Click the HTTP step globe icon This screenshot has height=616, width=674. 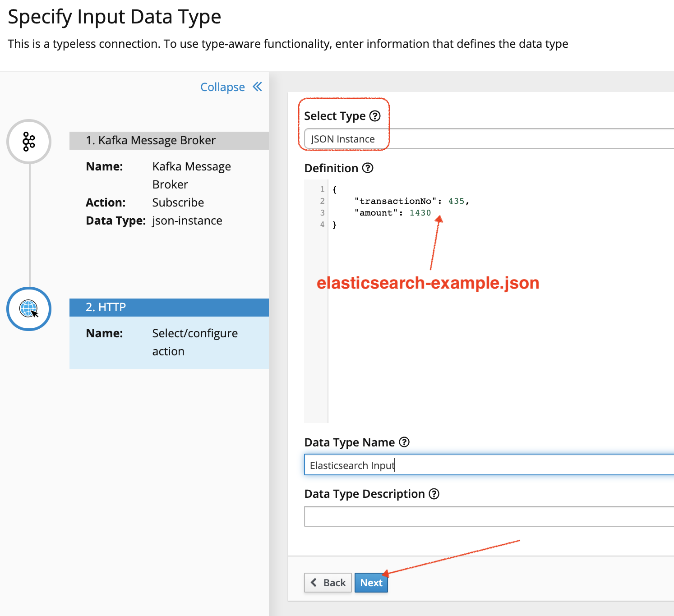pos(29,309)
